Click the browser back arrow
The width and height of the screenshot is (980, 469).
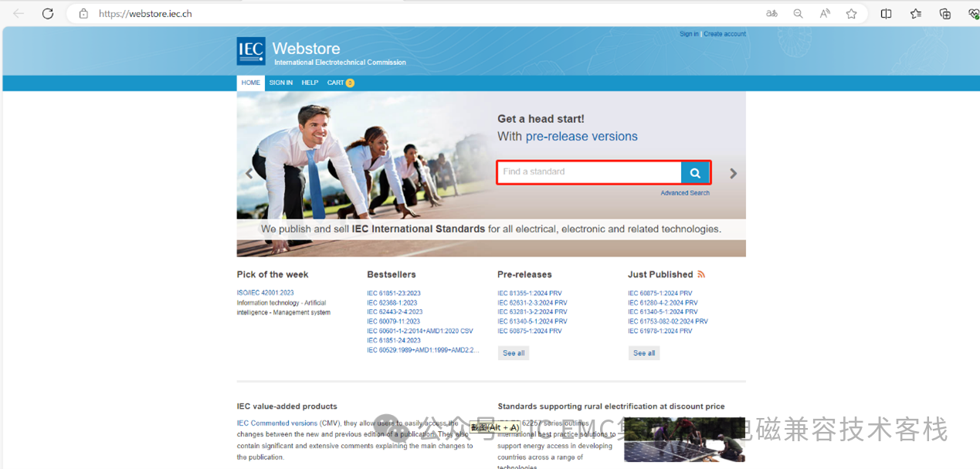(x=19, y=13)
